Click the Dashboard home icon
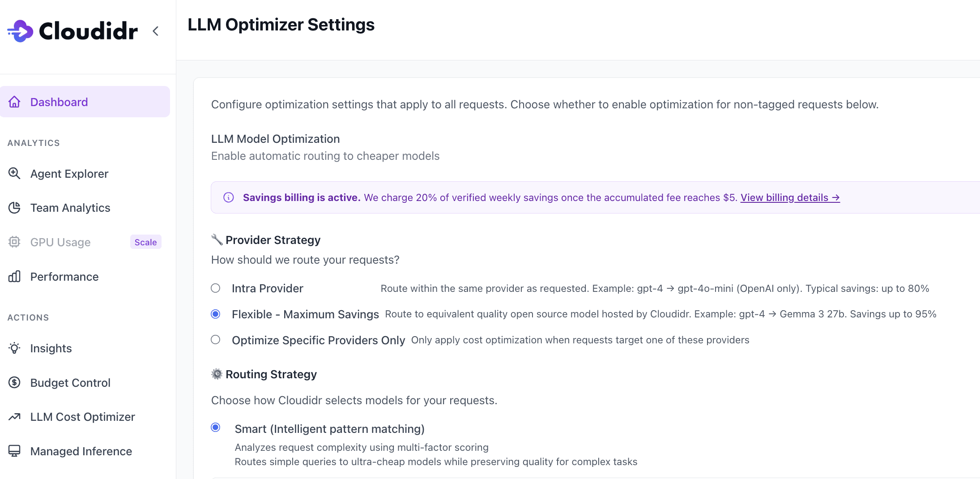Image resolution: width=980 pixels, height=479 pixels. click(15, 102)
